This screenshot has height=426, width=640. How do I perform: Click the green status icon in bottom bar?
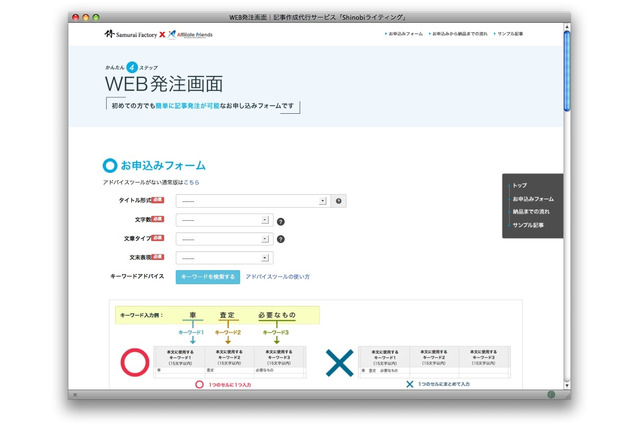point(551,394)
